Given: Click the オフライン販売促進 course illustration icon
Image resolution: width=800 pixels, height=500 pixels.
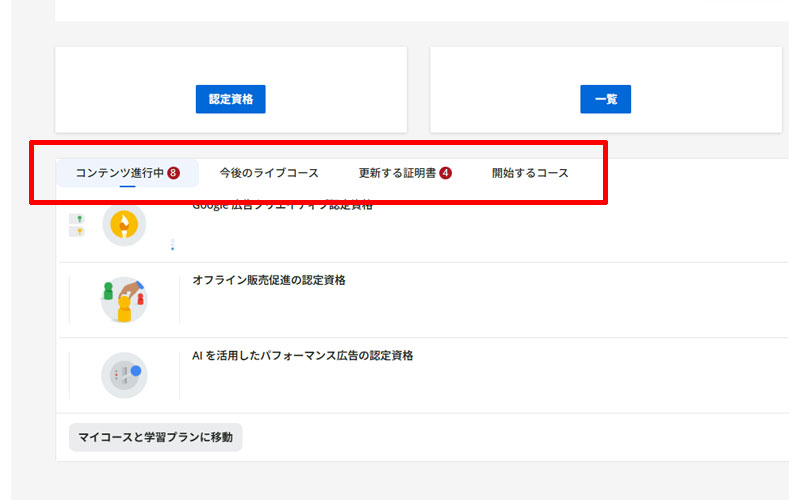Looking at the screenshot, I should point(124,299).
